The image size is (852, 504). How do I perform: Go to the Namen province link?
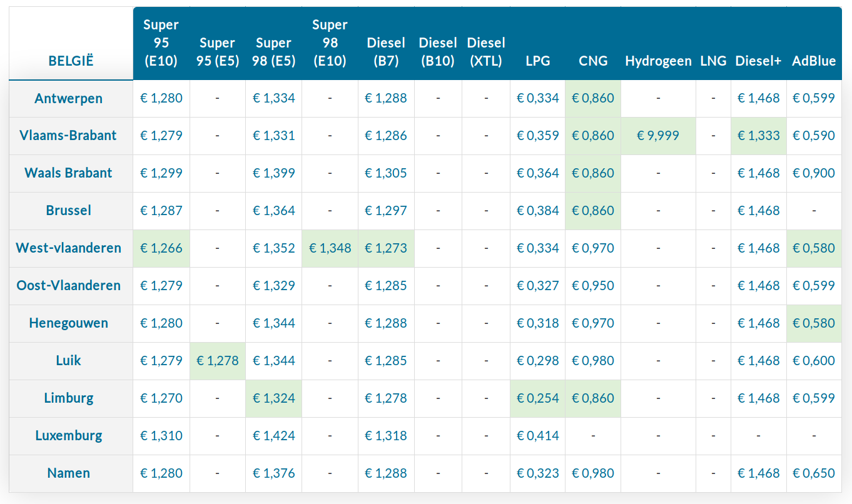(69, 473)
